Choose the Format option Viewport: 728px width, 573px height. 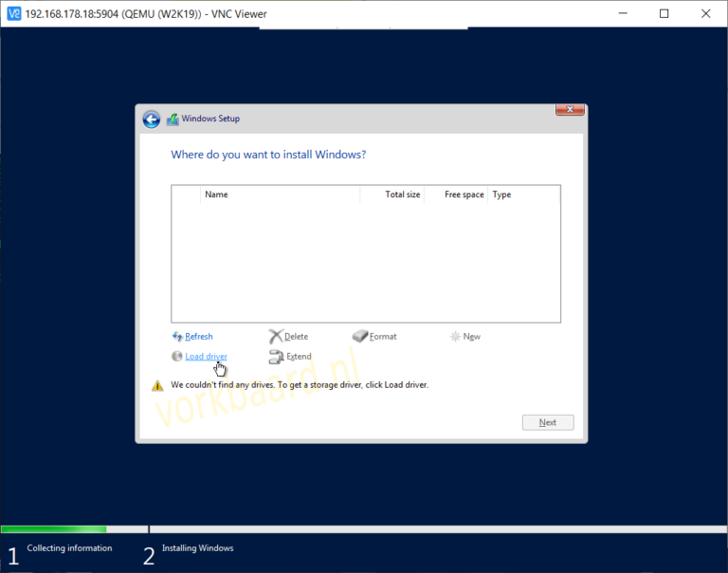[383, 337]
